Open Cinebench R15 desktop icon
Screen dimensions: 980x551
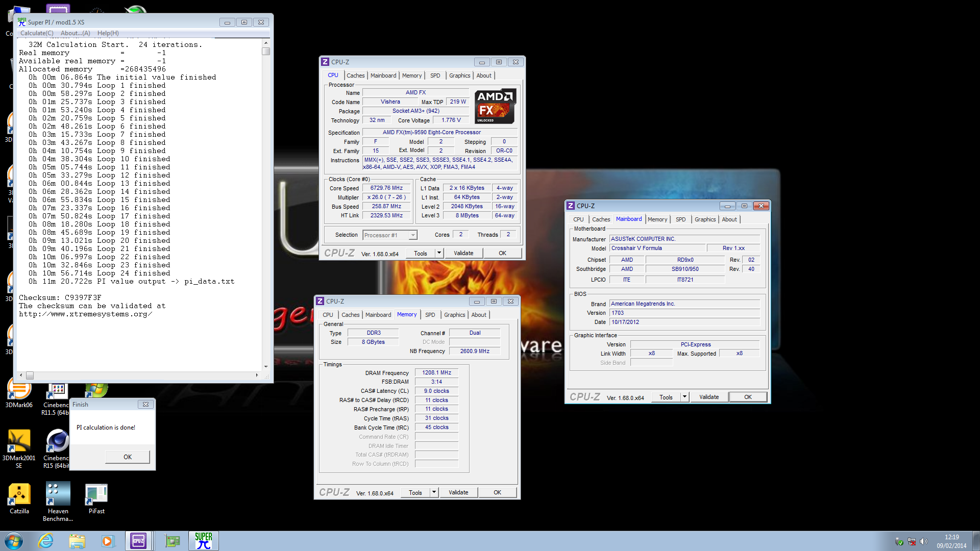57,448
